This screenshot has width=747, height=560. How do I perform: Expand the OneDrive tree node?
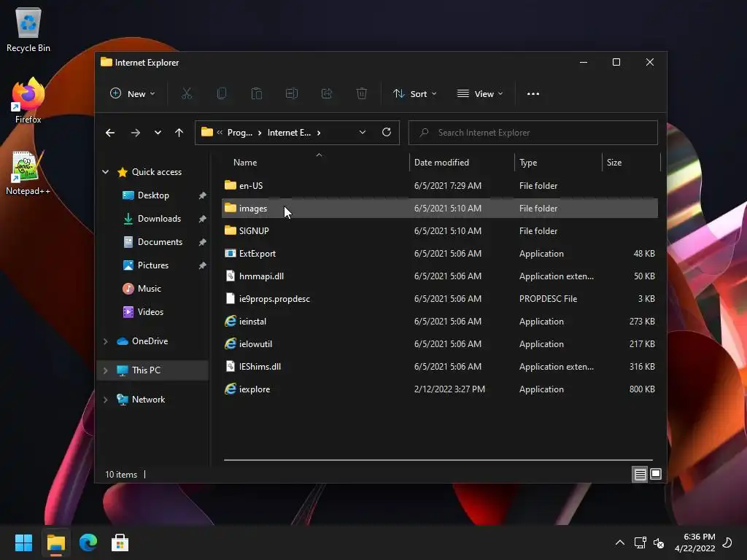coord(105,341)
